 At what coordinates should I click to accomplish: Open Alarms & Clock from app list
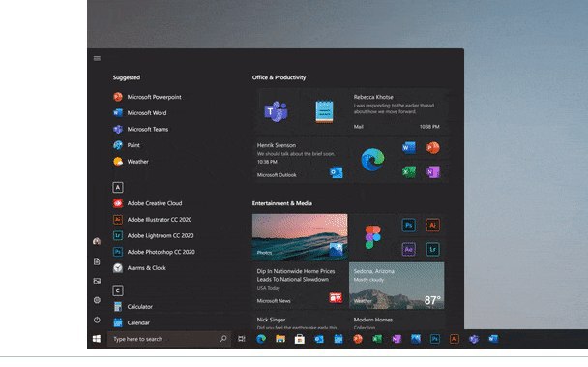pos(139,268)
